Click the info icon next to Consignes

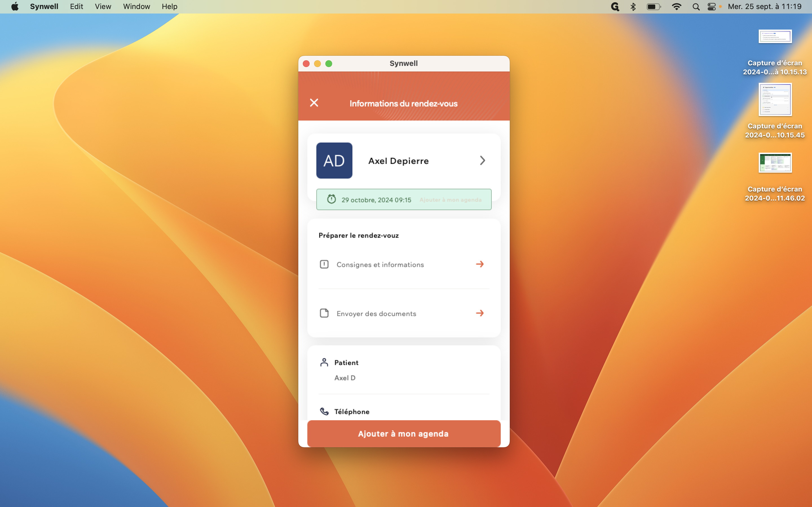324,264
